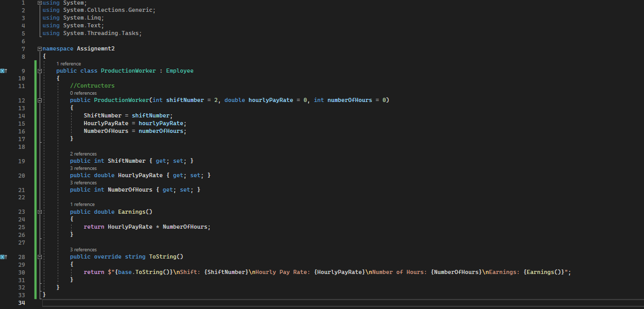Collapse the ProductionWorker constructor block
Image resolution: width=644 pixels, height=309 pixels.
(x=39, y=99)
